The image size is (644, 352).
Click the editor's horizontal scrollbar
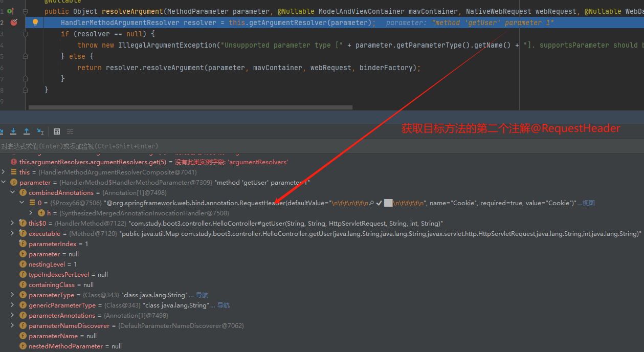(x=190, y=107)
